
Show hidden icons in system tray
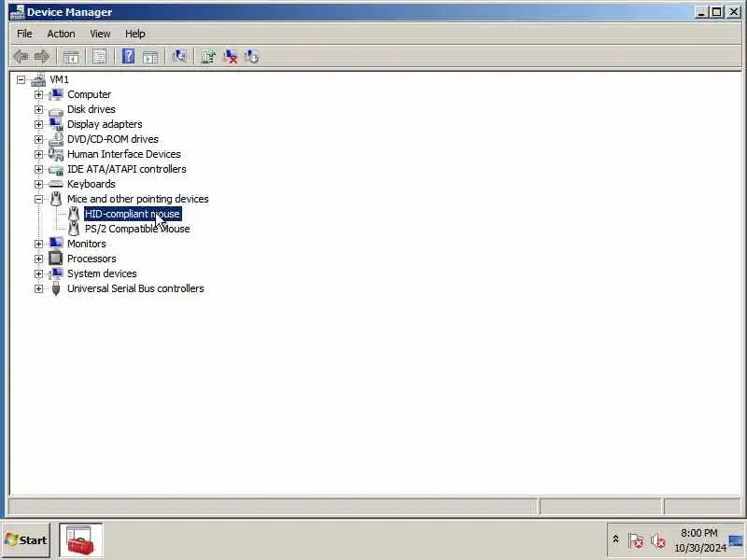pos(615,539)
